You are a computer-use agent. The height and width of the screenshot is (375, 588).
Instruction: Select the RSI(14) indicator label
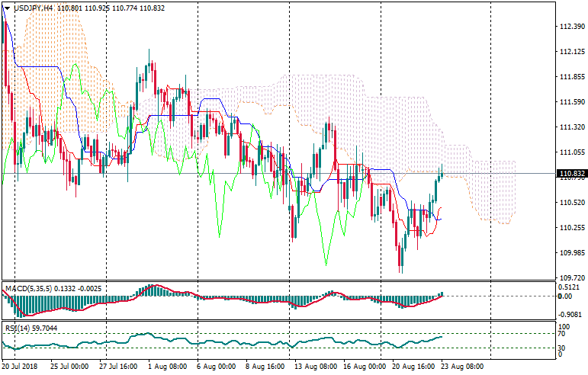16,329
